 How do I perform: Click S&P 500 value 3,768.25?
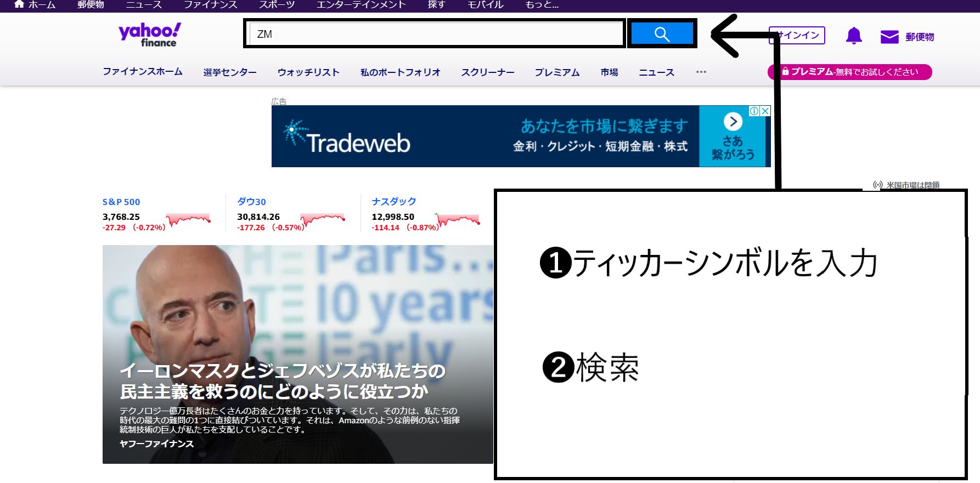[121, 217]
